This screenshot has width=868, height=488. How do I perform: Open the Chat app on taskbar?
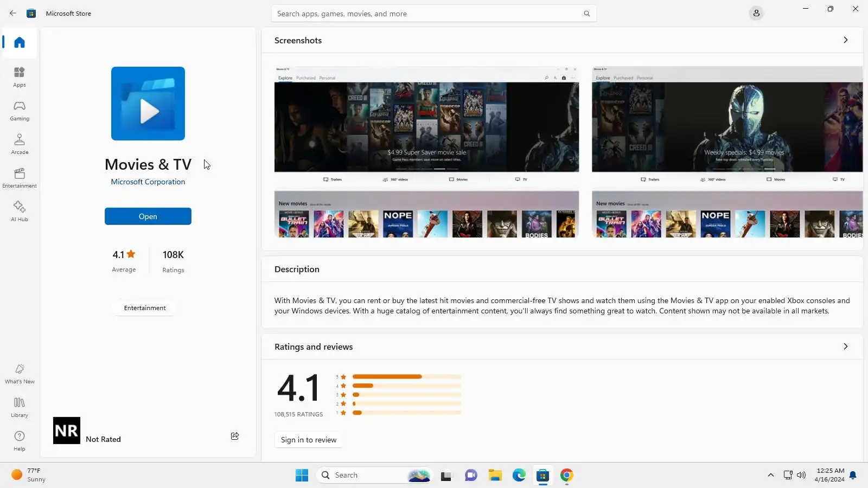471,475
